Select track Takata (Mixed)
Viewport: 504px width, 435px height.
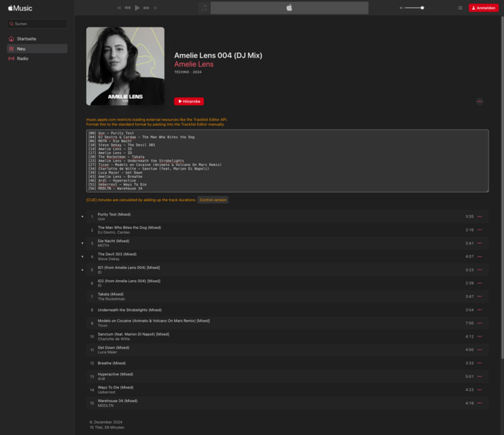tap(288, 296)
